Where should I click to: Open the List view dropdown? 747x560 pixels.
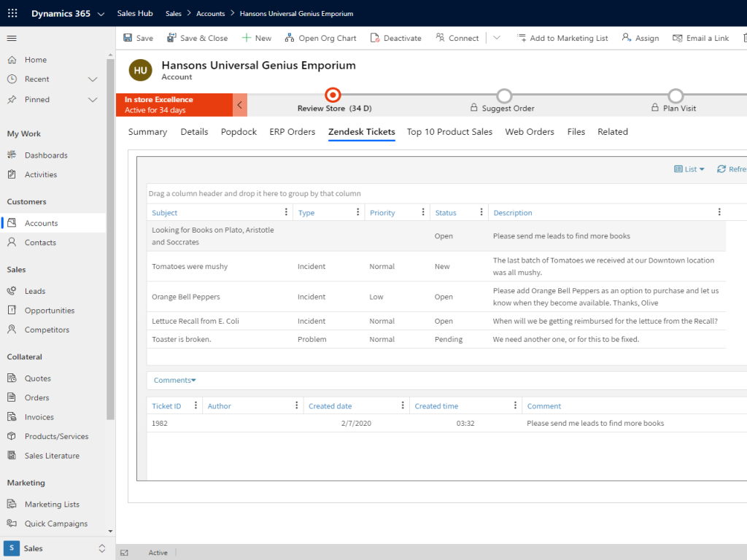pos(689,169)
